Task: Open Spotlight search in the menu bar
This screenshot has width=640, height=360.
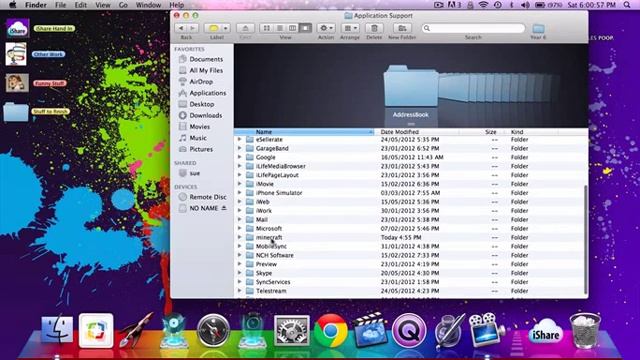Action: coord(627,5)
